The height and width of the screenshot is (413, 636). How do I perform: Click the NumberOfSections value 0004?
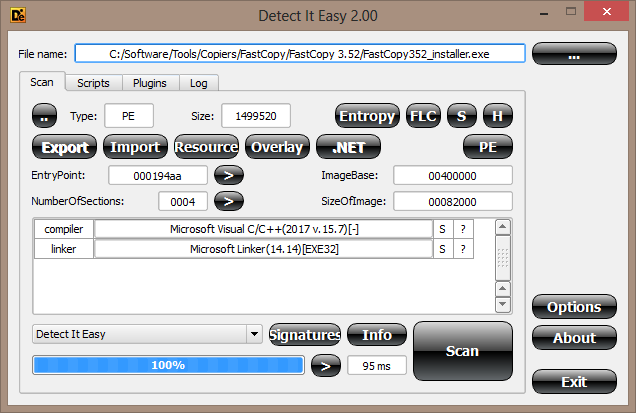point(183,201)
